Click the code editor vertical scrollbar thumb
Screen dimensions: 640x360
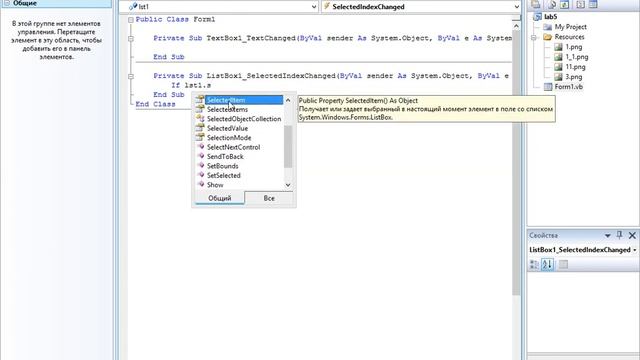[x=516, y=163]
